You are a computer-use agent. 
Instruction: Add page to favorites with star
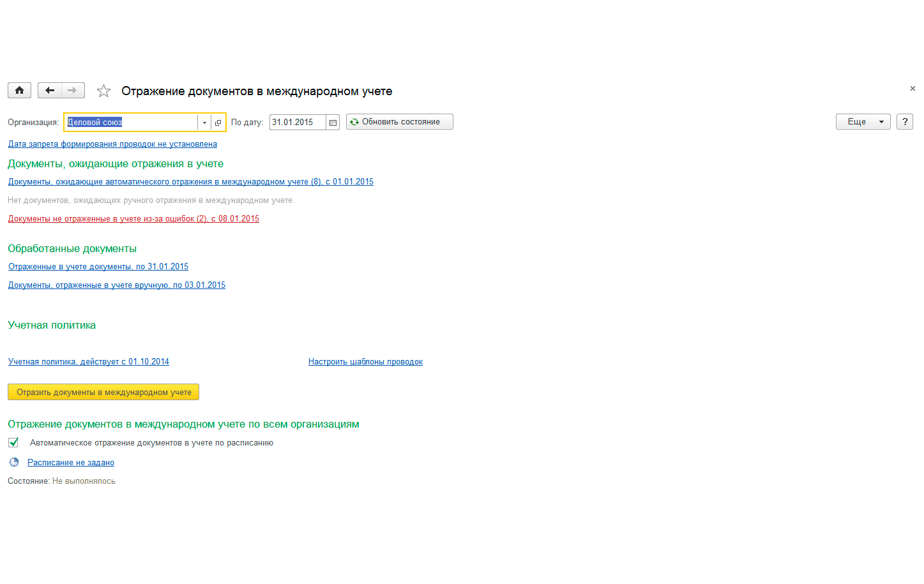(103, 91)
